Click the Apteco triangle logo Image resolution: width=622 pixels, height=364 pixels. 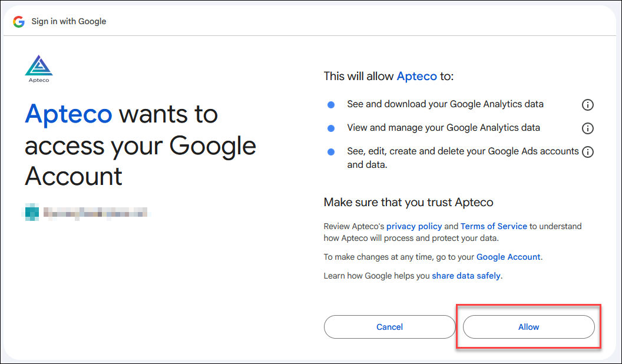click(x=39, y=68)
